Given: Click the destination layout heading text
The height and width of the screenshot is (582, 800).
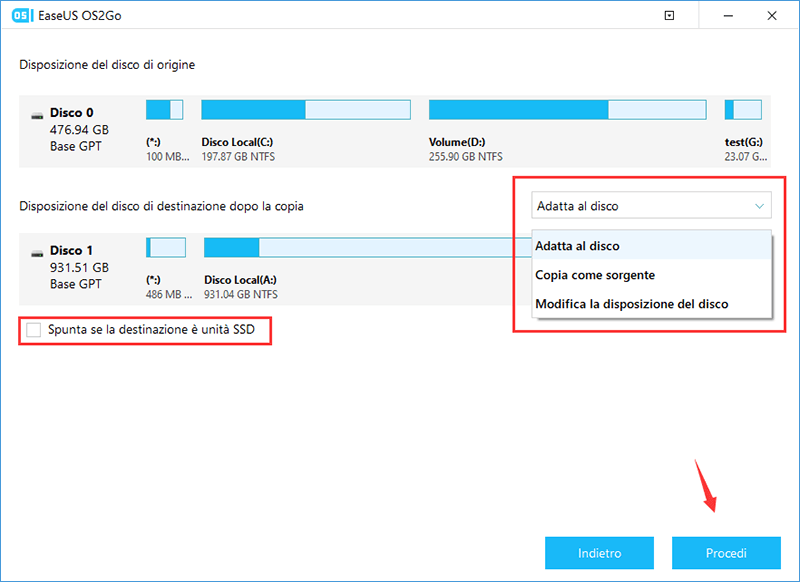Looking at the screenshot, I should (x=161, y=206).
